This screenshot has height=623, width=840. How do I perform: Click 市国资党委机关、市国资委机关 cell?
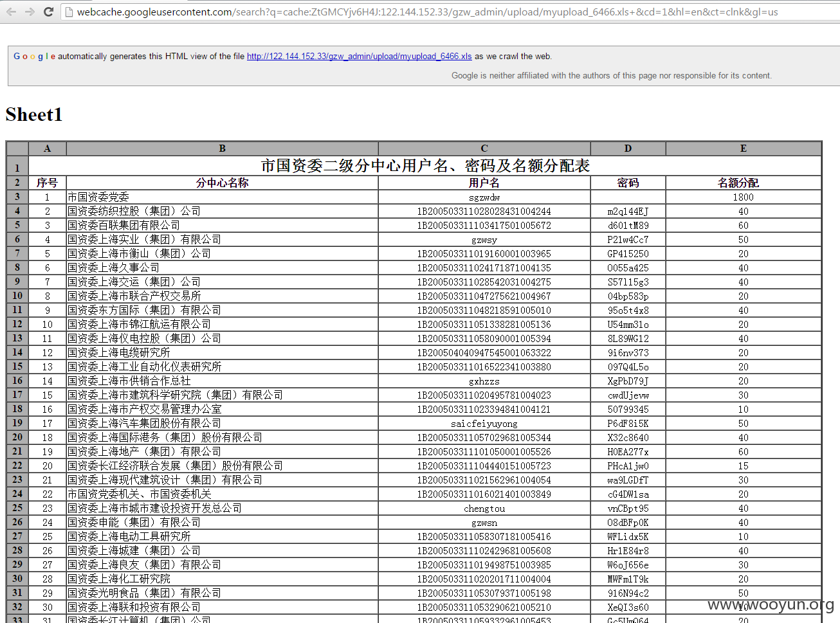(222, 494)
